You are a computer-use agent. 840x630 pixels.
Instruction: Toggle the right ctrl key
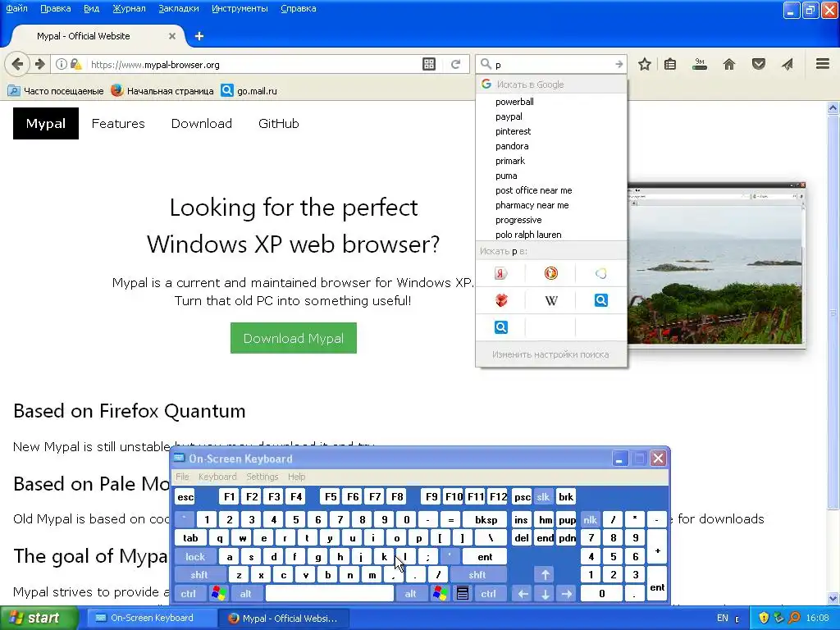tap(489, 594)
